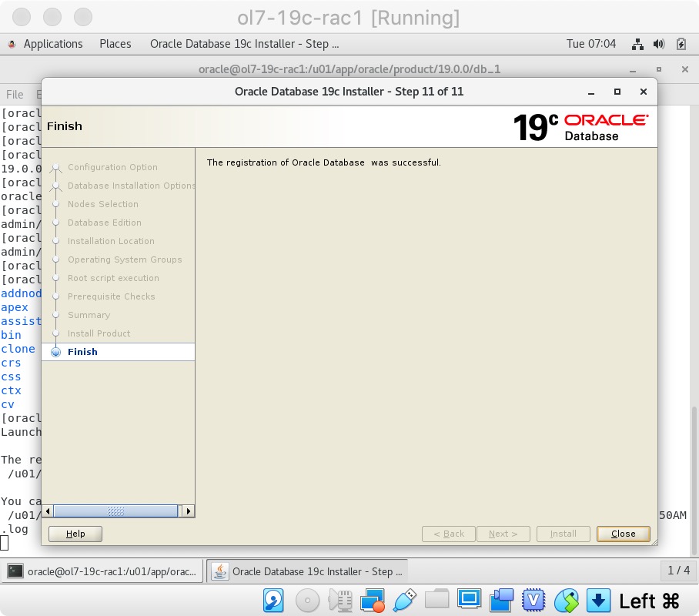Open the Oracle Database 19c Installer top bar menu

[244, 44]
